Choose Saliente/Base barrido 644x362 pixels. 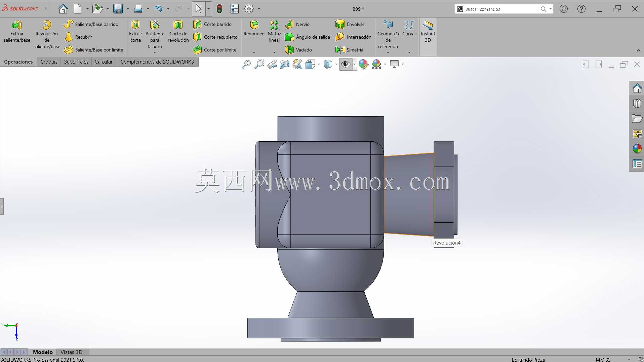[91, 24]
